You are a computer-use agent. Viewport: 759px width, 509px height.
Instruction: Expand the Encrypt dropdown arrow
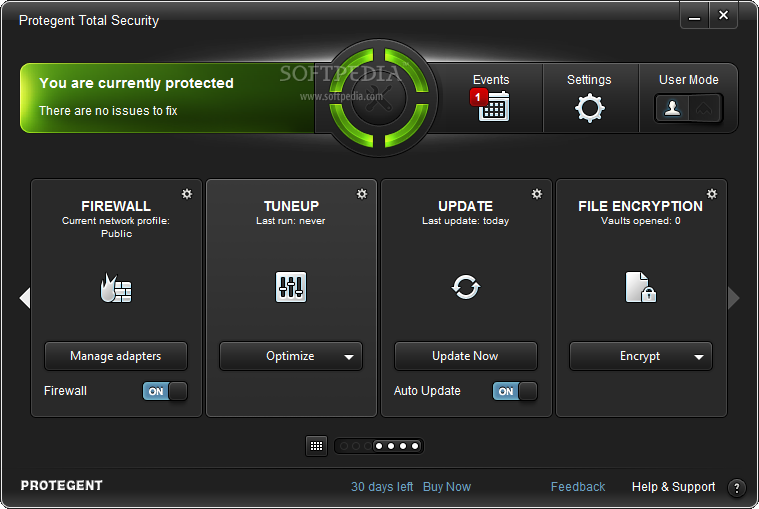698,357
